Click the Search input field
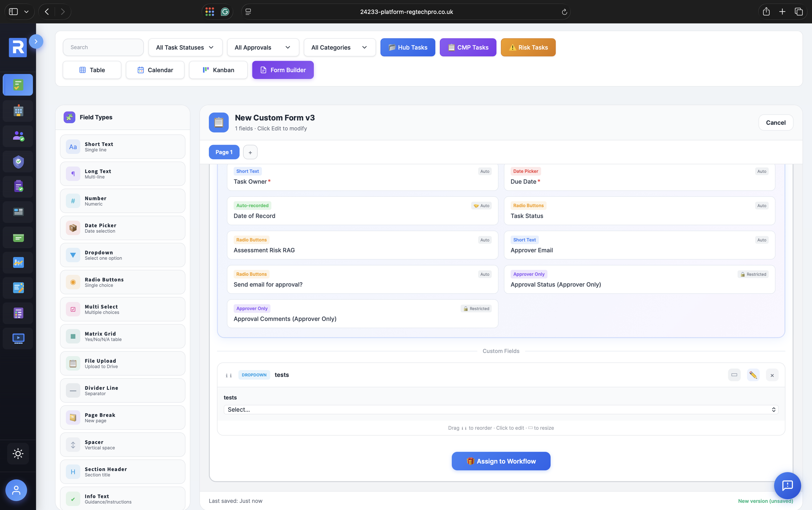This screenshot has width=812, height=510. pyautogui.click(x=103, y=47)
